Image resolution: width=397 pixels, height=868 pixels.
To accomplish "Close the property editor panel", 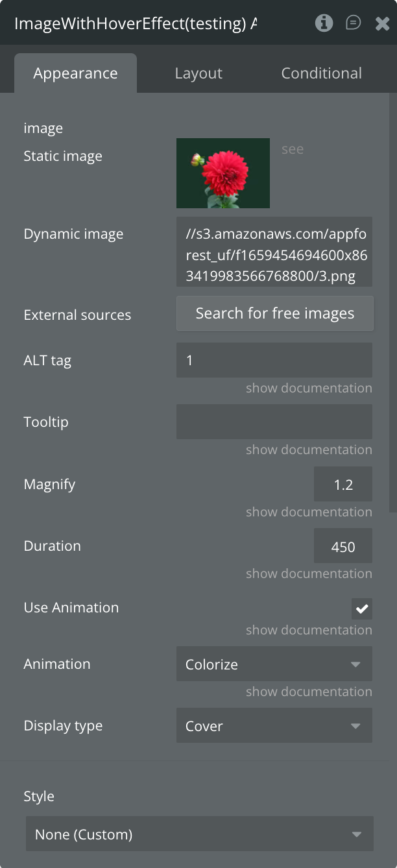I will (382, 24).
